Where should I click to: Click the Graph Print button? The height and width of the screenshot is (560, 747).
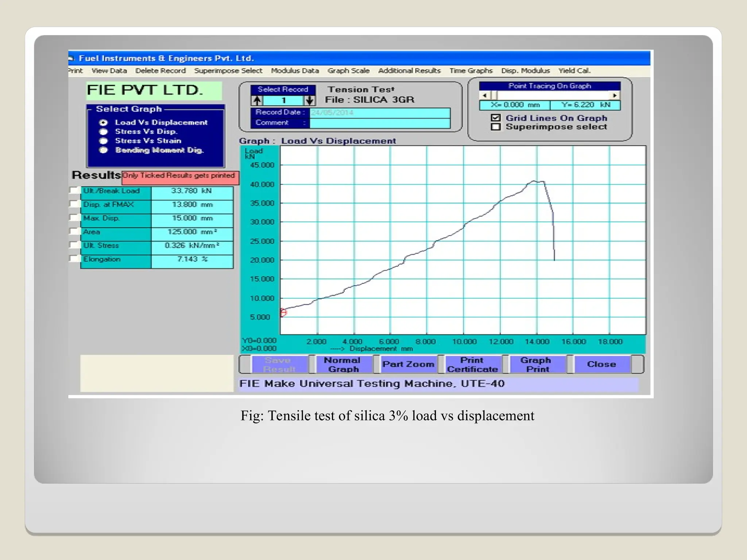click(x=537, y=365)
